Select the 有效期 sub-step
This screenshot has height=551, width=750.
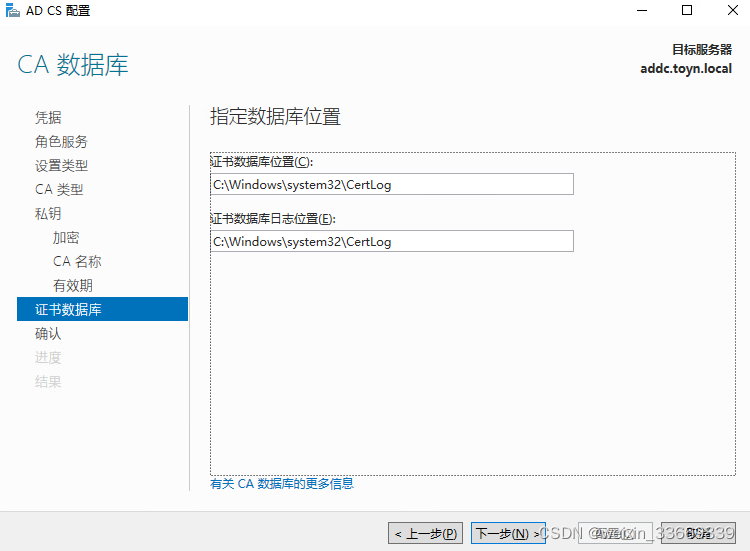(73, 286)
